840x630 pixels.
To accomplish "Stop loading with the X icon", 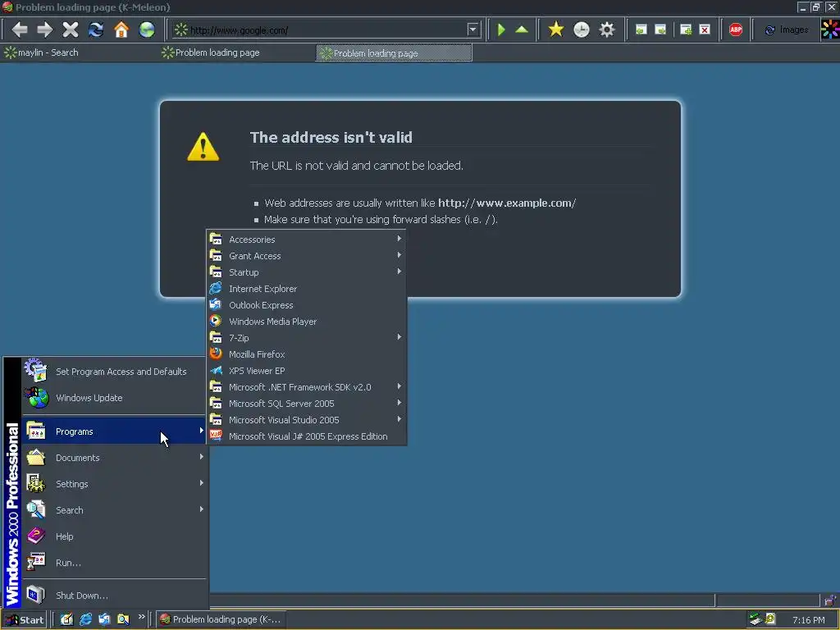I will [71, 30].
